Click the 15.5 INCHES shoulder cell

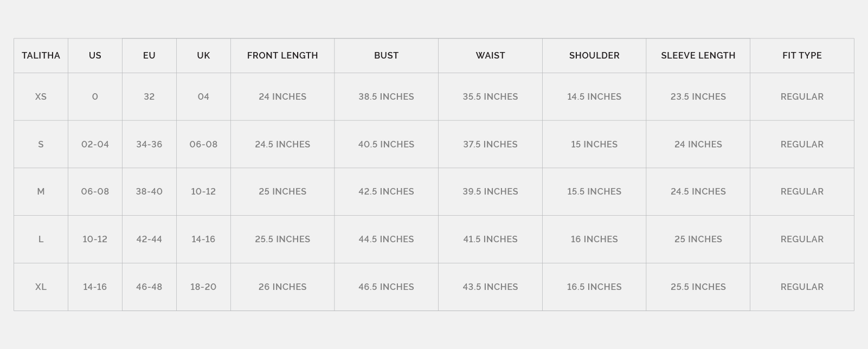594,191
